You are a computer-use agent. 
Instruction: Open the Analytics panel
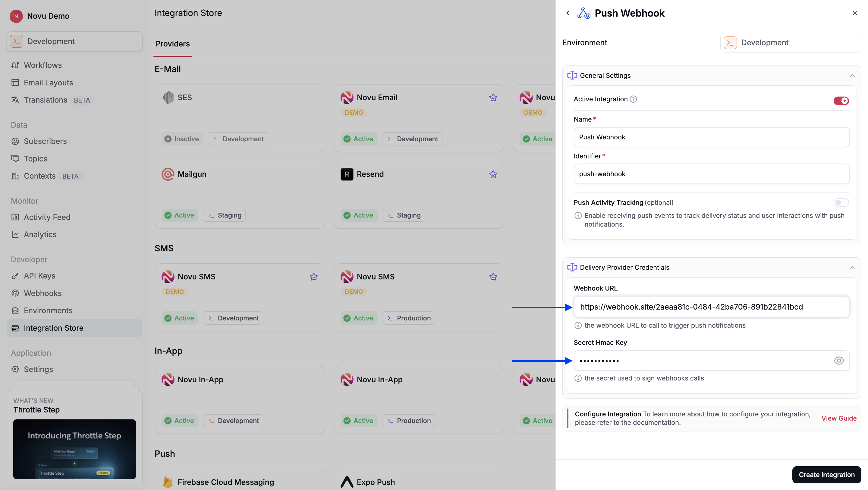(40, 234)
